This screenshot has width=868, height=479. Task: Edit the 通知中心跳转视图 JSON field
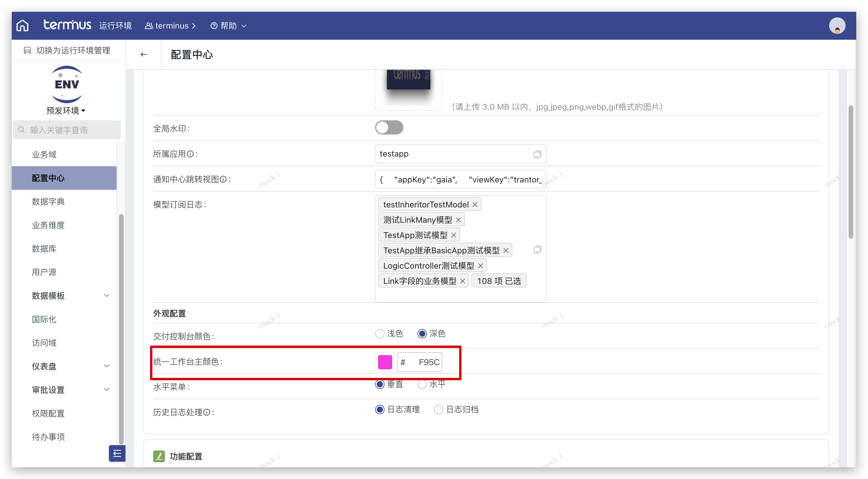[x=460, y=179]
